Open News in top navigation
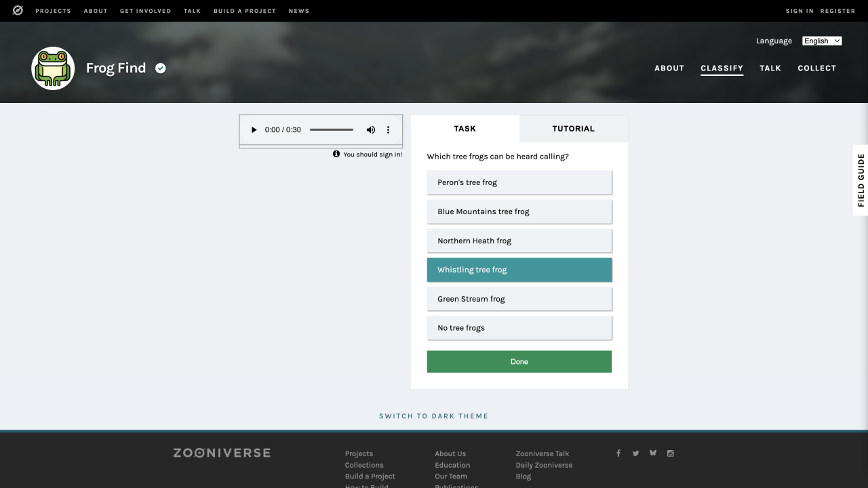The width and height of the screenshot is (868, 488). 299,11
